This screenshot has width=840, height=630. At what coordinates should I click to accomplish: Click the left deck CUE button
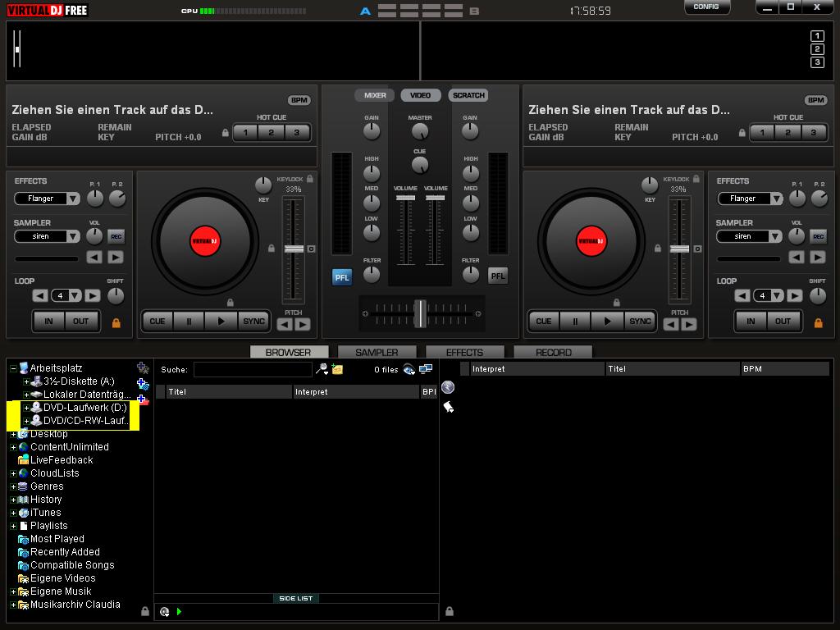point(157,322)
